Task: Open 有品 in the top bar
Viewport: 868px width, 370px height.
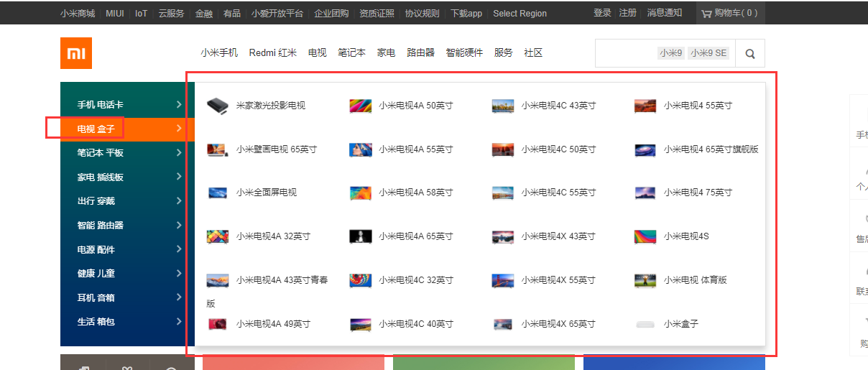Action: [x=232, y=13]
